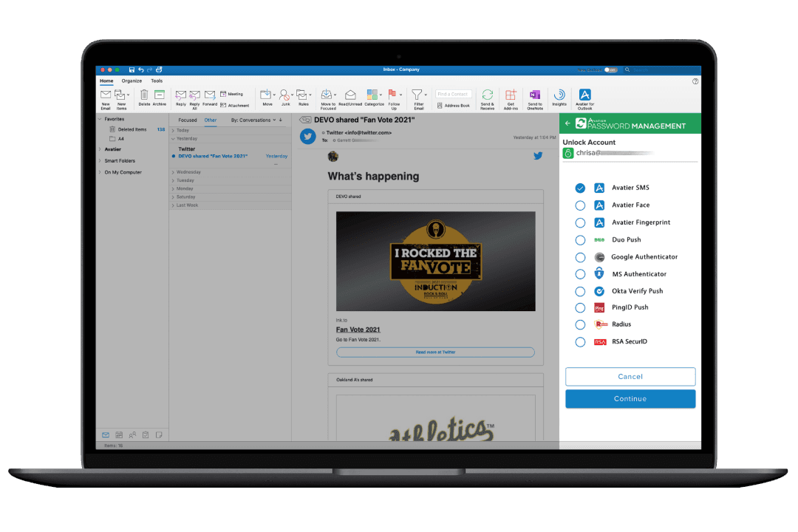
Task: Open the Tools ribbon tab
Action: (x=157, y=81)
